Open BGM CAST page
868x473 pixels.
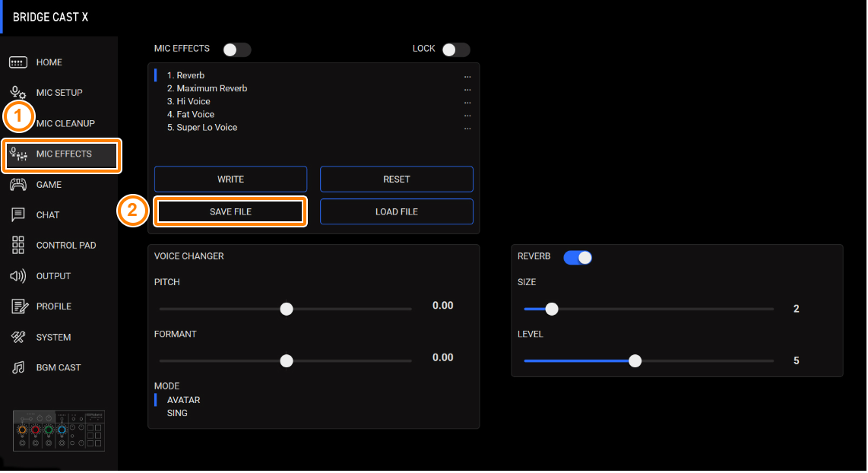(59, 368)
